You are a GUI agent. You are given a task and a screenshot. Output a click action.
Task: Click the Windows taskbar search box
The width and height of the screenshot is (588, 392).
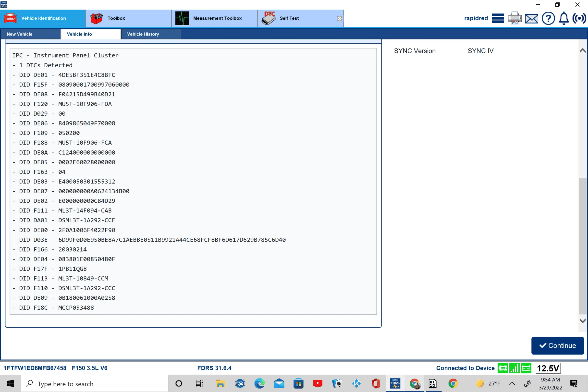coord(95,383)
